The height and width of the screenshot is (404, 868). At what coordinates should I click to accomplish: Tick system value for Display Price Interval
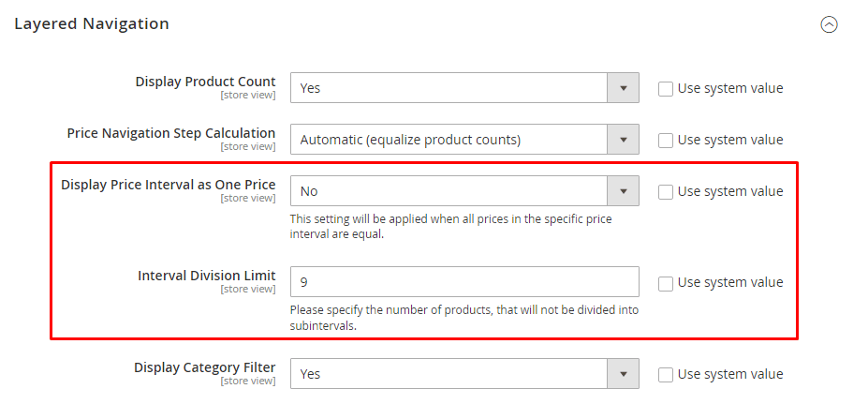(666, 192)
